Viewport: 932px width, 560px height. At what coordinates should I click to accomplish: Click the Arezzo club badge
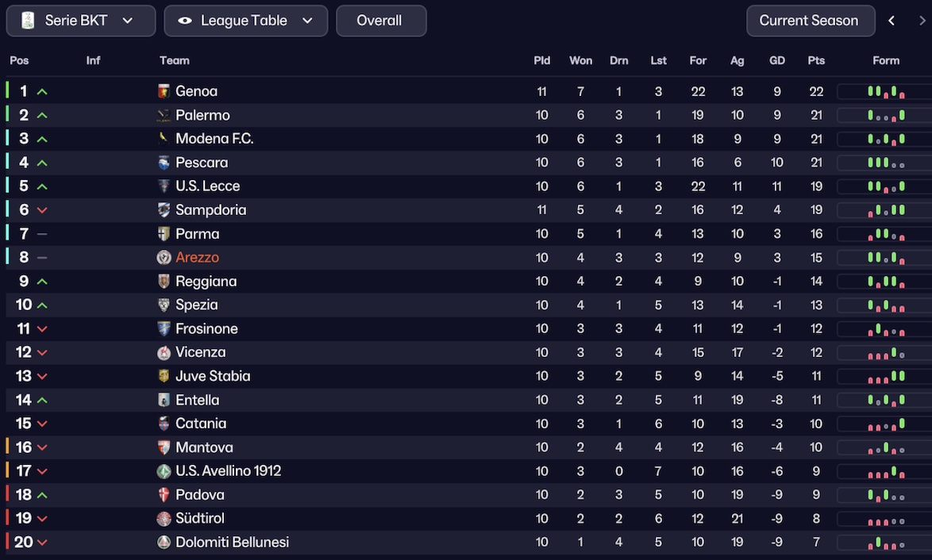(164, 258)
